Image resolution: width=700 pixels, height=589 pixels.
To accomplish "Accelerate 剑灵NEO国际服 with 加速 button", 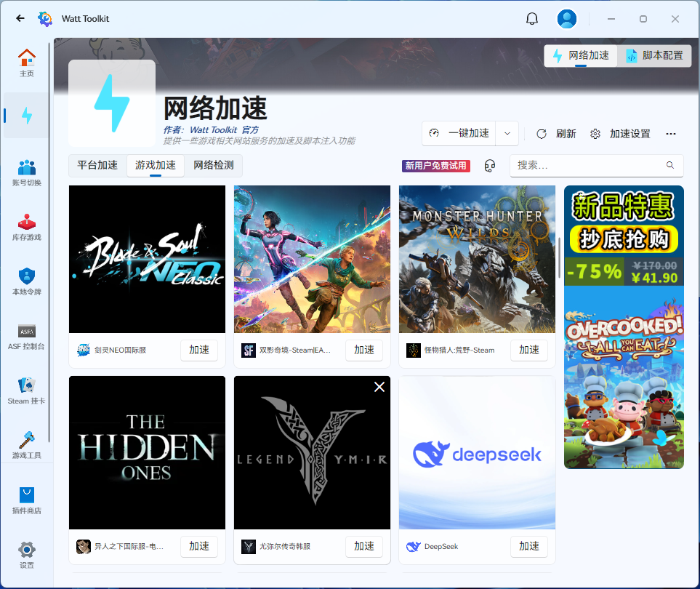I will click(199, 350).
